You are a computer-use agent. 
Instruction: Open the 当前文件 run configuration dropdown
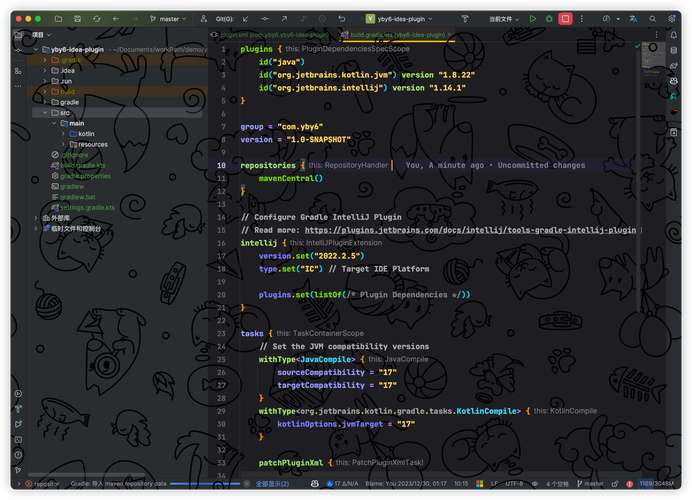(x=504, y=19)
